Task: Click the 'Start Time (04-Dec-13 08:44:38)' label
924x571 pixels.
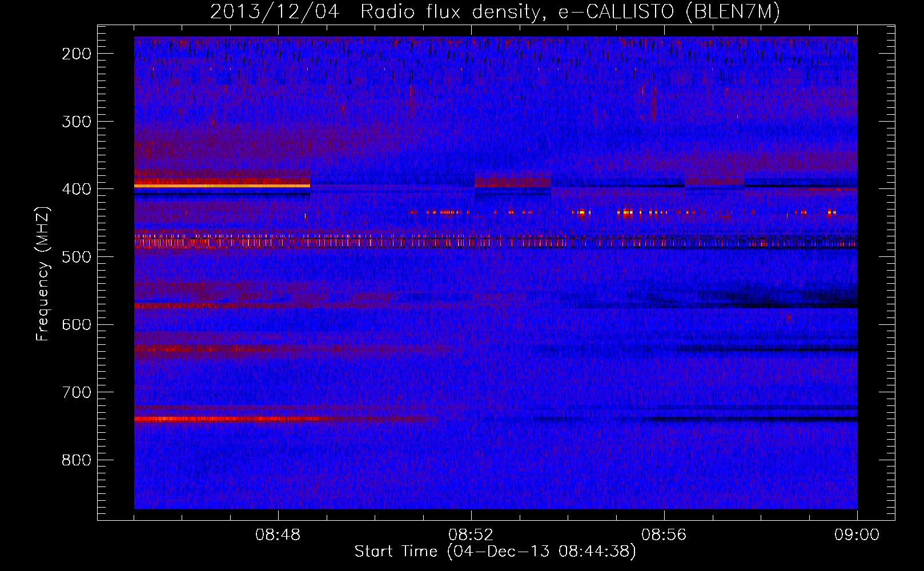Action: [x=495, y=552]
